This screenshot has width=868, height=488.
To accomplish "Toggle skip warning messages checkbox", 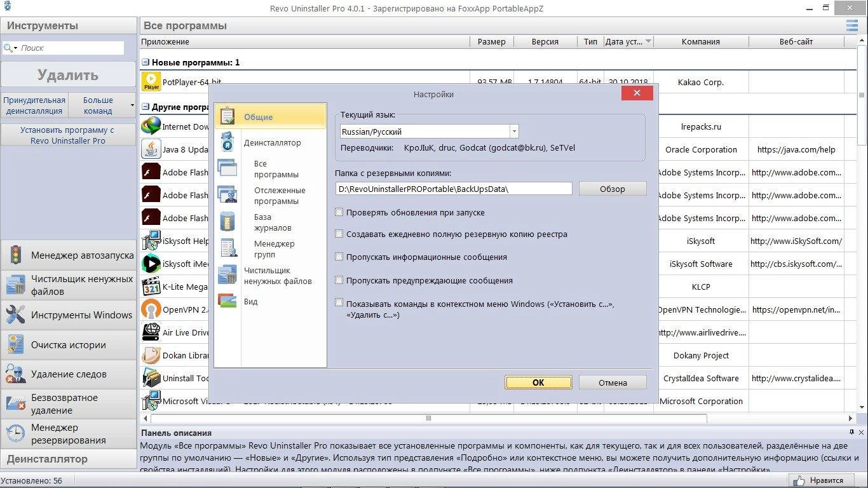I will tap(339, 280).
